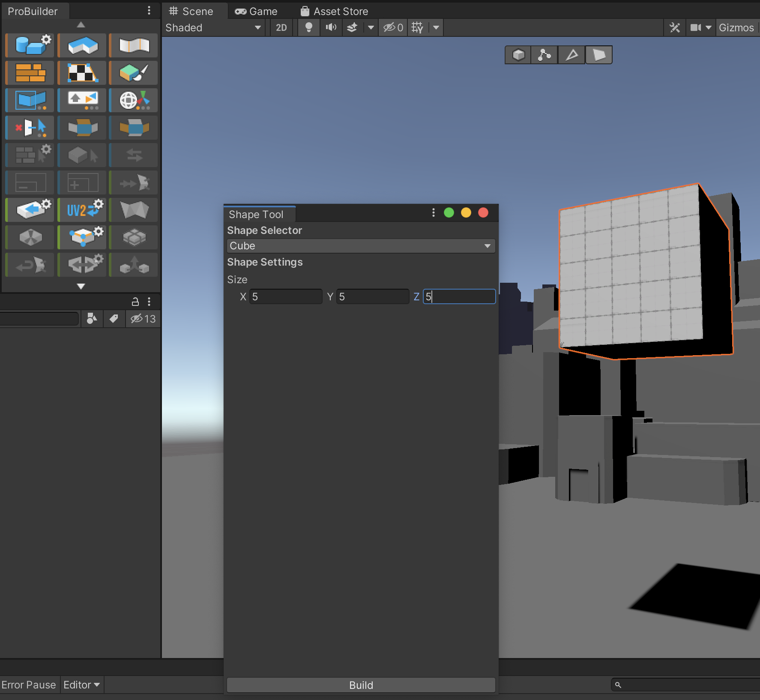The width and height of the screenshot is (760, 700).
Task: Select ProBuilder Face selection mode
Action: coord(598,55)
